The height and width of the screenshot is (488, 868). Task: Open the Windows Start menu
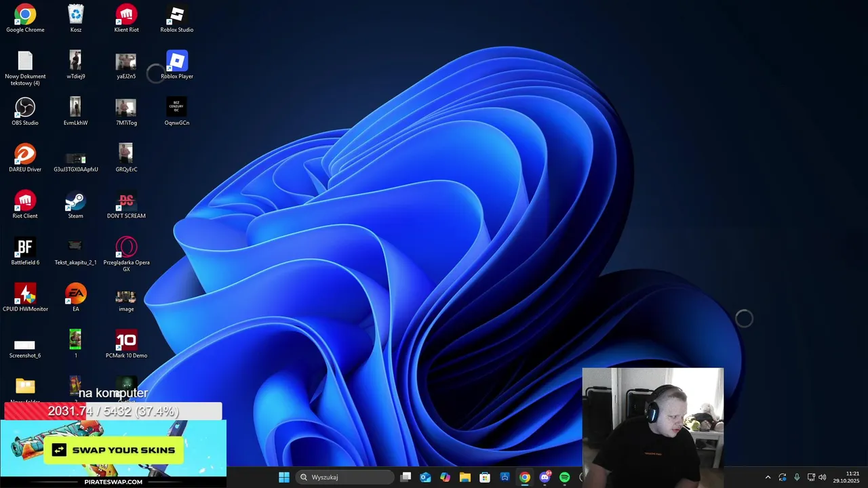[x=284, y=477]
